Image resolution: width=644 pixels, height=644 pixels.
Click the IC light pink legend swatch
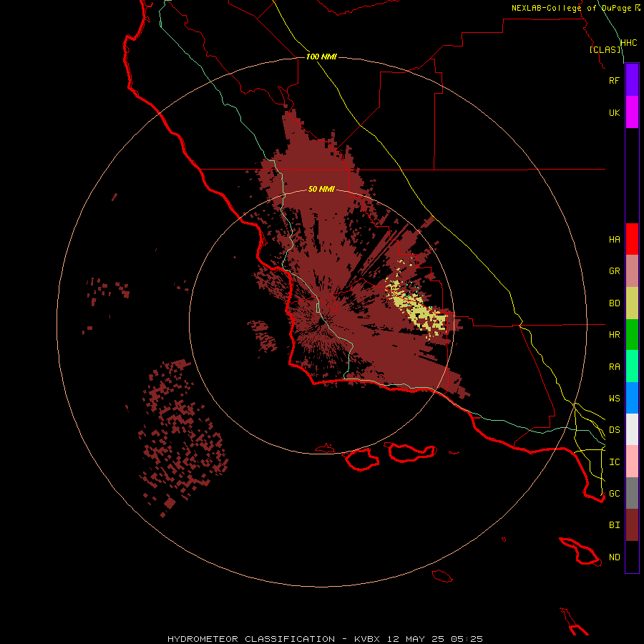[x=632, y=462]
